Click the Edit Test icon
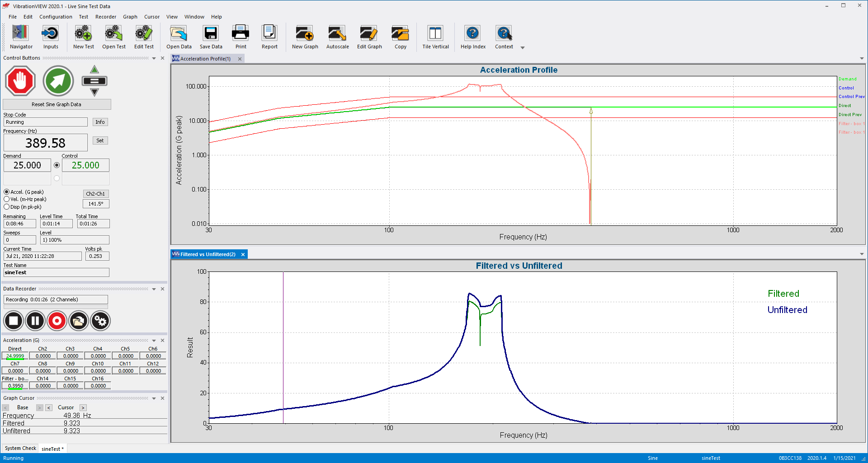Screen dimensions: 868x463 click(144, 37)
